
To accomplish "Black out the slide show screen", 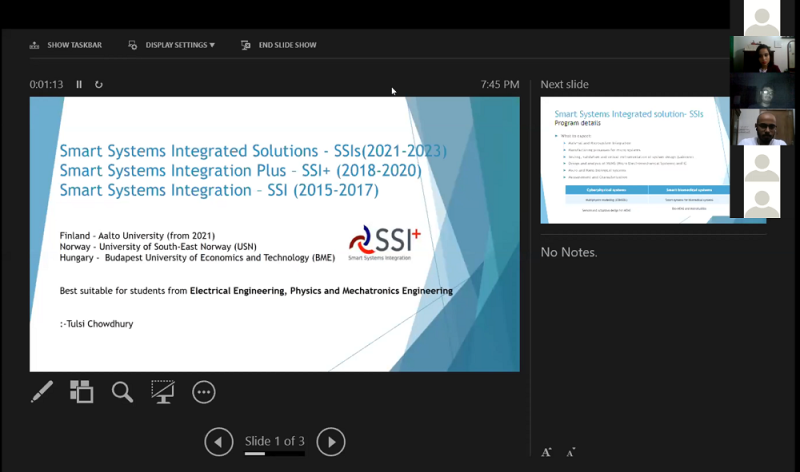I will pyautogui.click(x=163, y=392).
